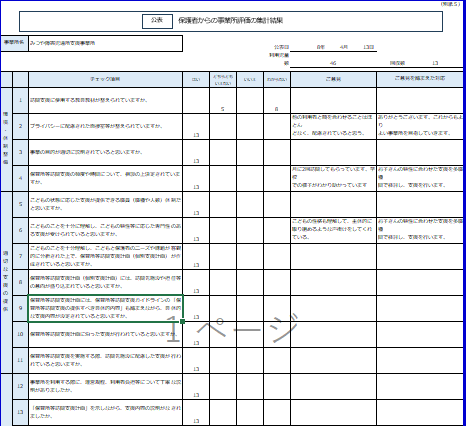The height and width of the screenshot is (426, 466).
Task: Click the 公表 box in the title area
Action: click(x=157, y=21)
